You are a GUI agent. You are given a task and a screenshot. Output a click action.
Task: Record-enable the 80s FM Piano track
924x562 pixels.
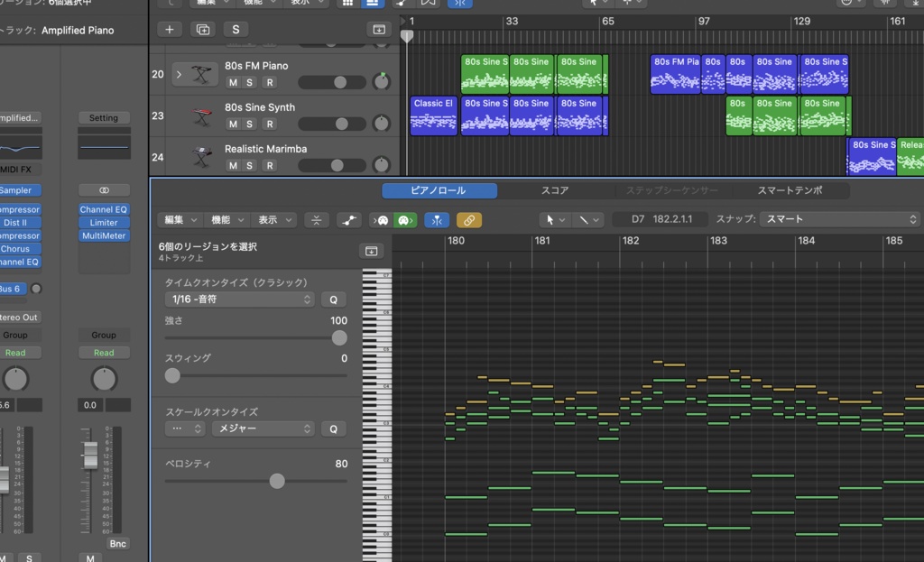(269, 82)
